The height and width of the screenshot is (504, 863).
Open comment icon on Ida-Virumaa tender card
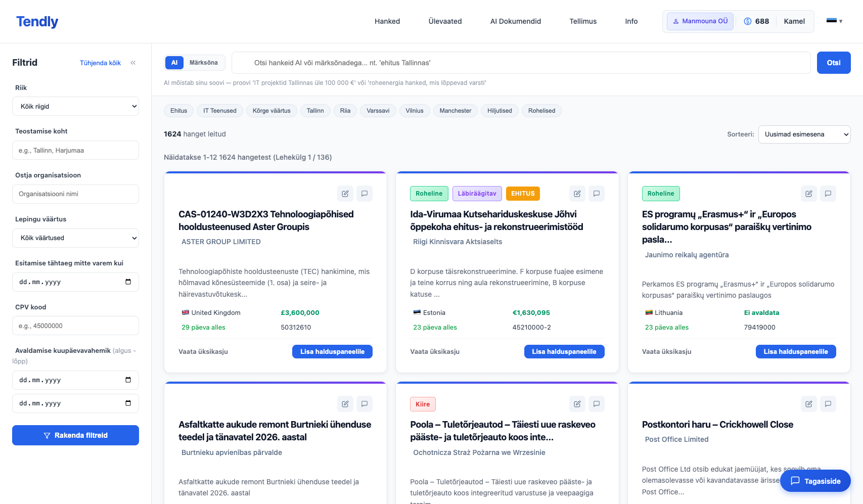click(597, 194)
